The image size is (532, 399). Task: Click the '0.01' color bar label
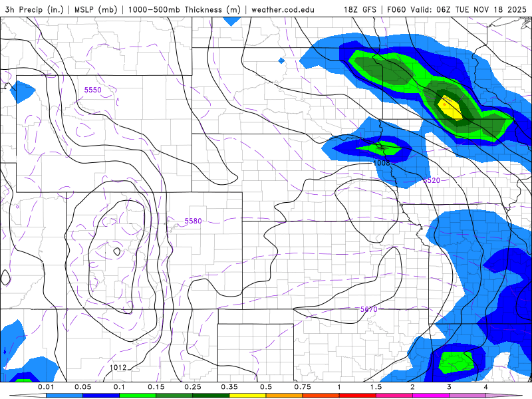point(46,387)
